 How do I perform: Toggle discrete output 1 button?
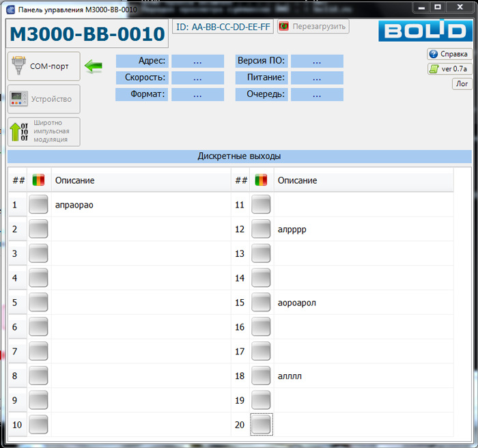point(38,204)
